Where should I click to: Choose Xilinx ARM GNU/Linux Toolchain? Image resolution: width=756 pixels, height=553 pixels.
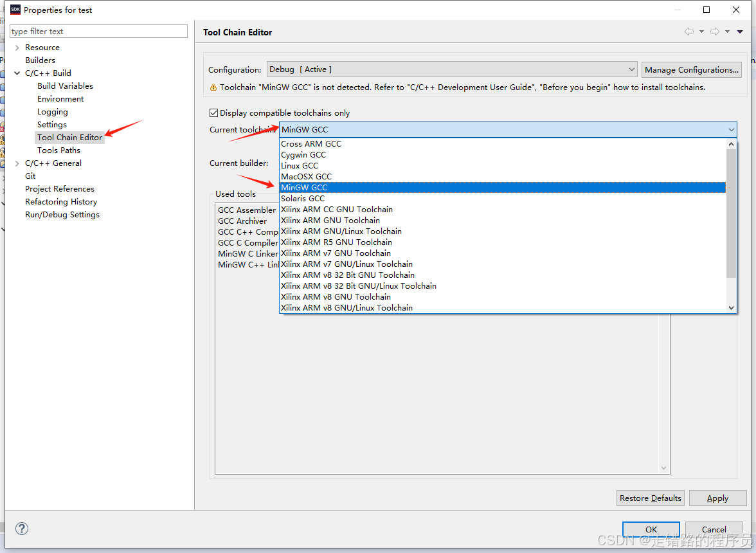(x=503, y=231)
